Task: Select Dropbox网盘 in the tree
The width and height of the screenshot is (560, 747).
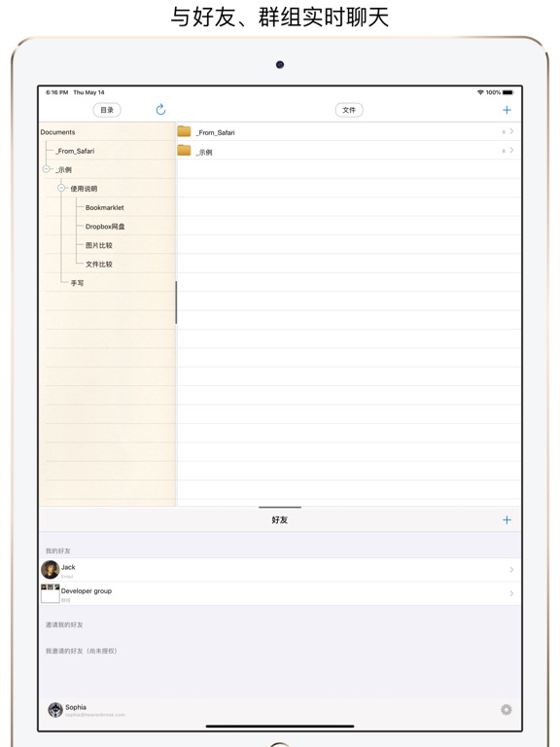Action: pyautogui.click(x=105, y=227)
